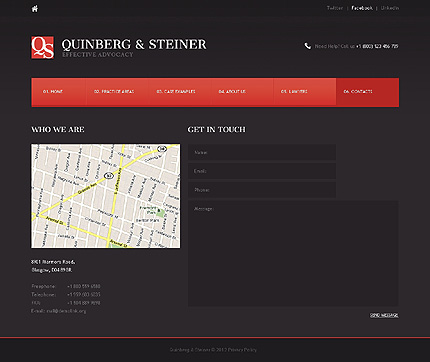
Task: Click the Quinberg & Steiner title text
Action: 134,44
